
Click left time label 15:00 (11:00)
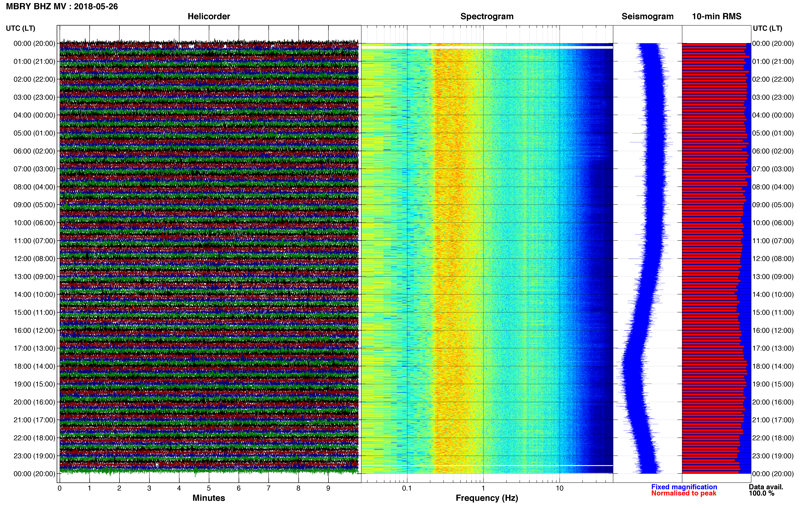tap(34, 312)
